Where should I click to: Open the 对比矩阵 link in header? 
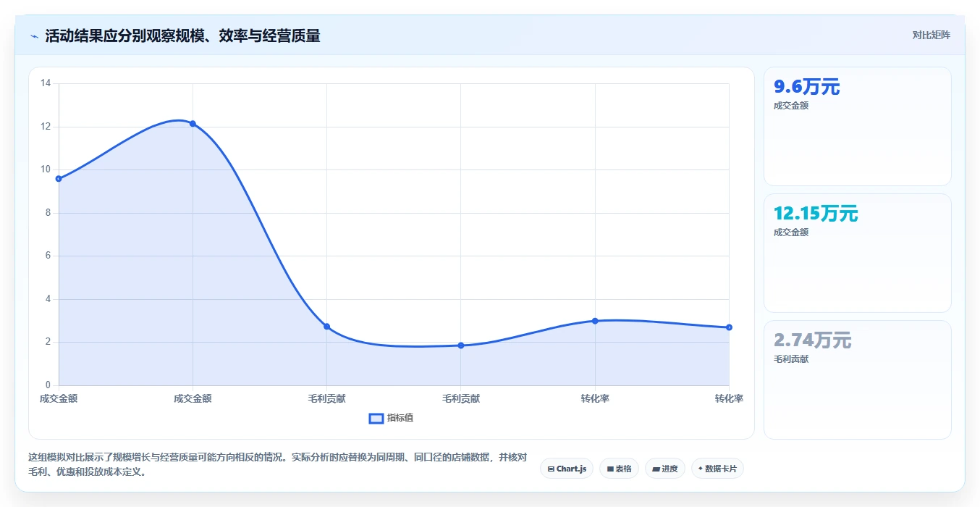click(x=931, y=35)
